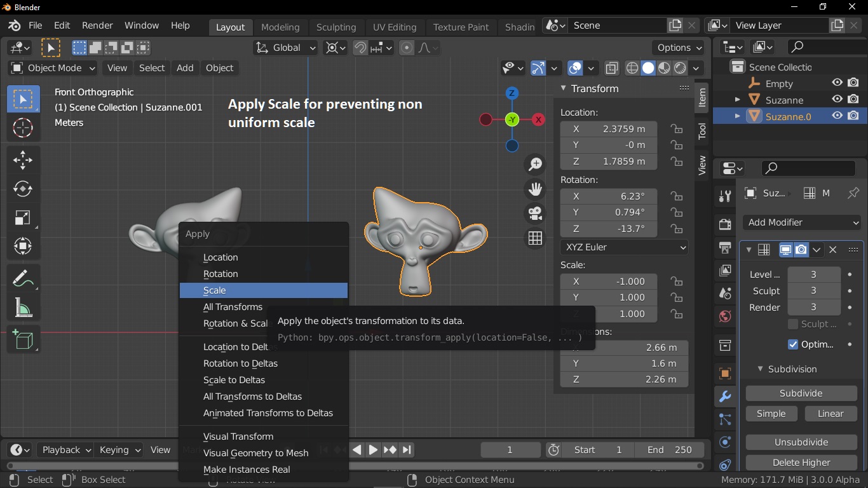Open the Modifier properties wrench tab

click(x=725, y=396)
